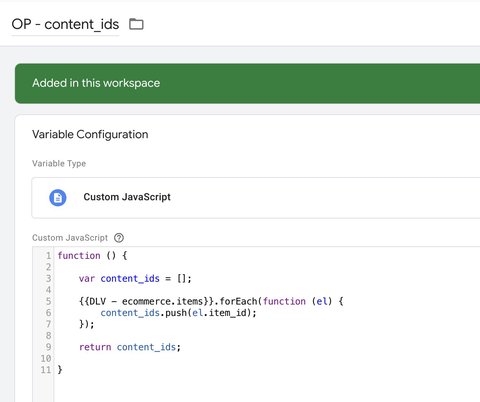The image size is (480, 402).
Task: Edit the variable name OP - content_ids
Action: click(65, 24)
